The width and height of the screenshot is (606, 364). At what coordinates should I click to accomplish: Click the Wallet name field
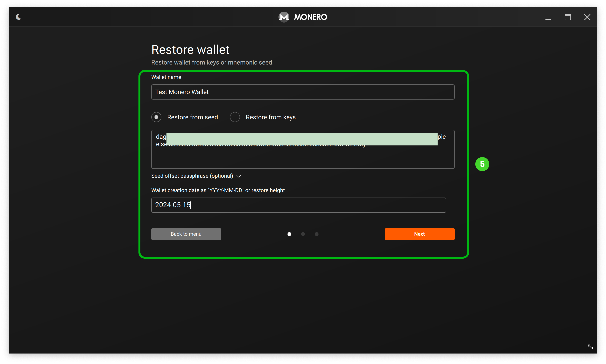[x=303, y=92]
